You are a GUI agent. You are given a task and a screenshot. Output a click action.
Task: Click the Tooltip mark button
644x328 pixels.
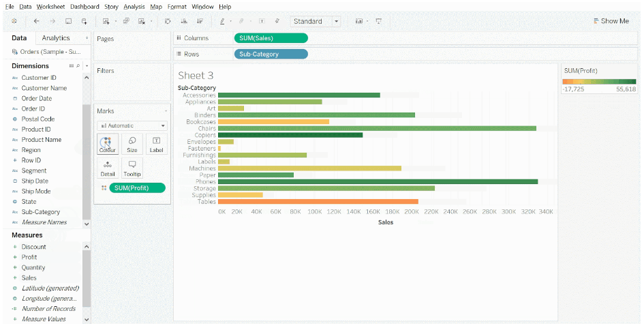[132, 168]
